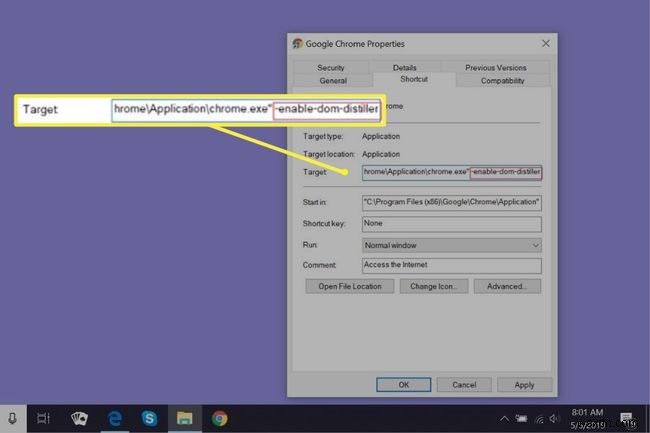Click the Shortcut key field showing None
This screenshot has height=433, width=650.
pyautogui.click(x=452, y=224)
